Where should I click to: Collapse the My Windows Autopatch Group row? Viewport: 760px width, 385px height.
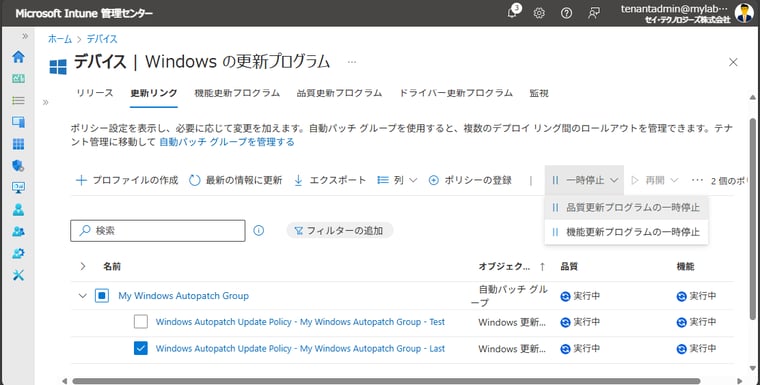pos(83,296)
